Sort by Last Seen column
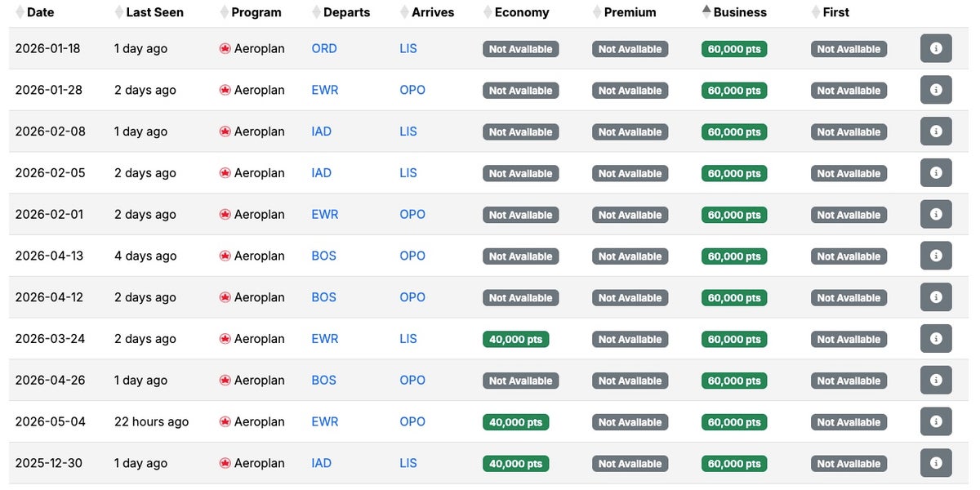 (x=154, y=12)
